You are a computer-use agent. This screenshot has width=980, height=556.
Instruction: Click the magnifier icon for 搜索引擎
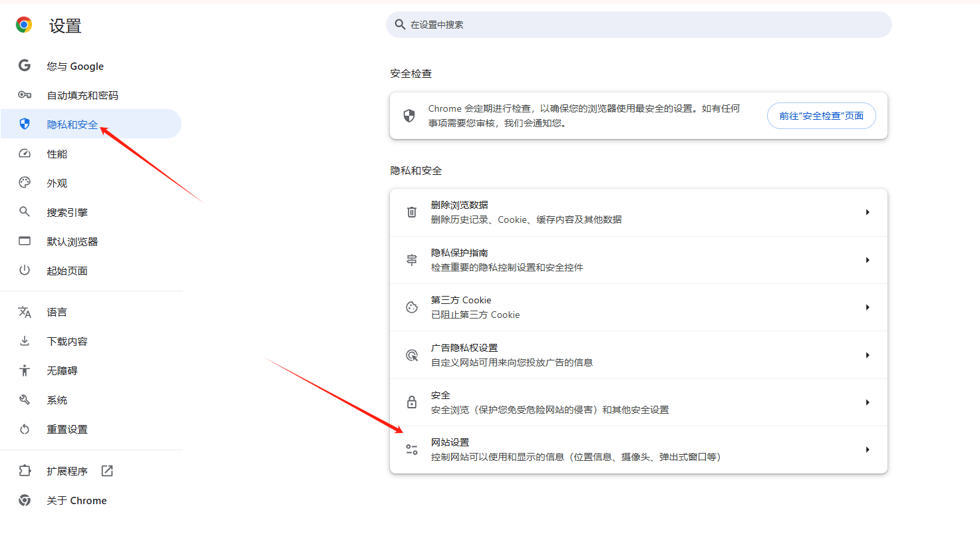[25, 211]
